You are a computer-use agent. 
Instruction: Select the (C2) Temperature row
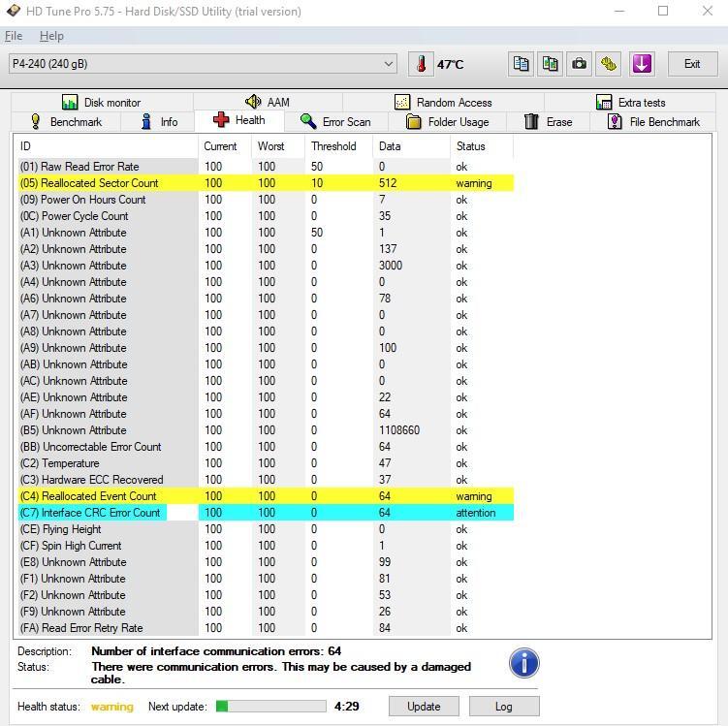point(266,463)
